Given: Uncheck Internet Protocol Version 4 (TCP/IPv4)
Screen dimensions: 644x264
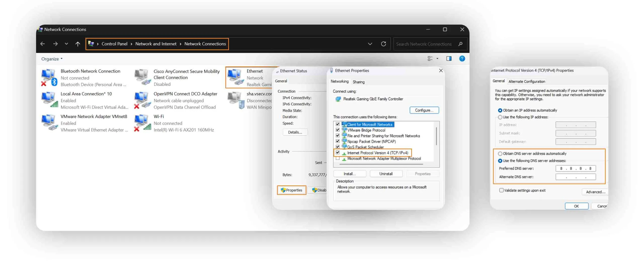Looking at the screenshot, I should pyautogui.click(x=338, y=152).
